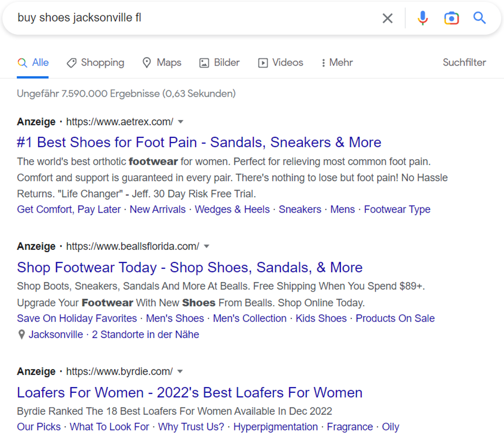This screenshot has height=440, width=504.
Task: Open the Shop Footwear Today ad link
Action: (x=190, y=267)
